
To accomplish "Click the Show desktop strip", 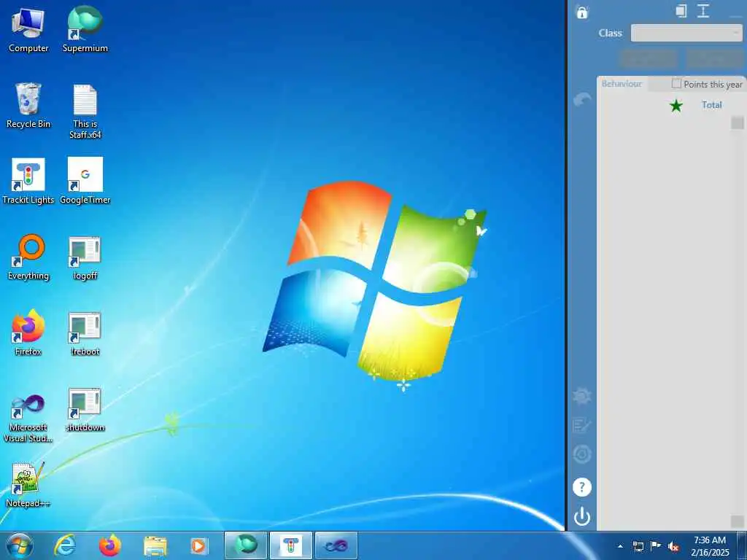I will (x=742, y=545).
